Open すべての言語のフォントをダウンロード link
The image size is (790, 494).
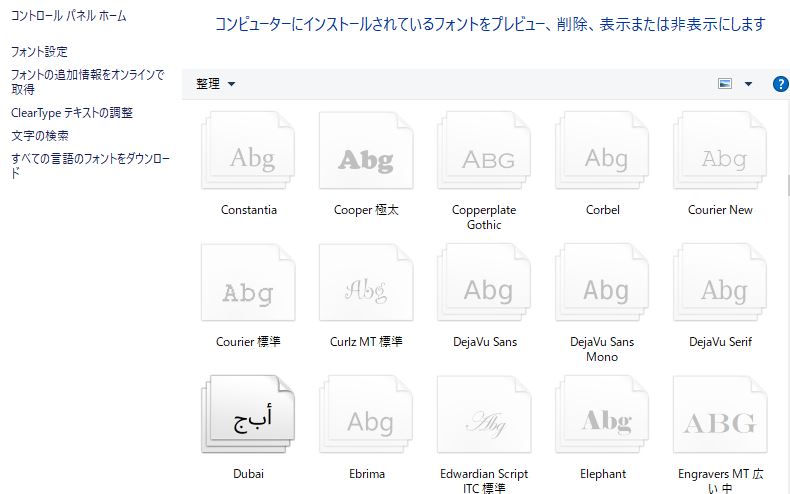point(91,165)
